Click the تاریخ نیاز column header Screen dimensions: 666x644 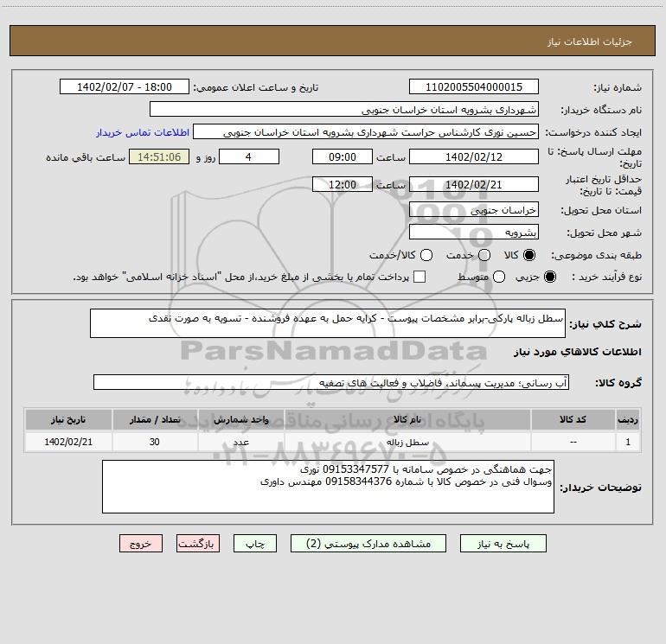pos(68,419)
